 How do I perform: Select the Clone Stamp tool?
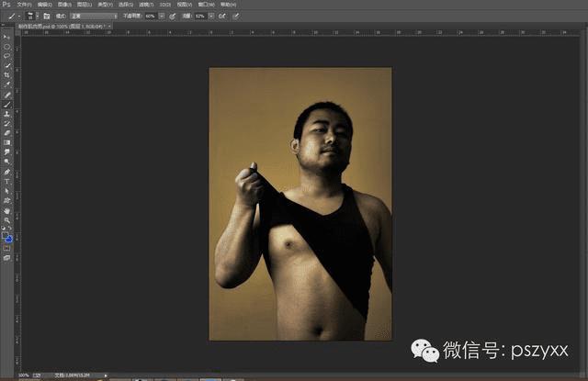coord(6,114)
